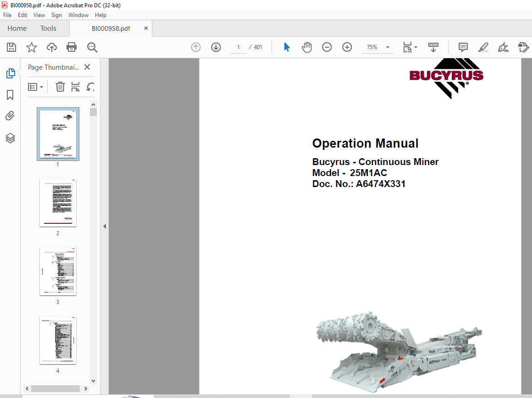Select the highlight text pen tool
Image resolution: width=532 pixels, height=398 pixels.
483,47
